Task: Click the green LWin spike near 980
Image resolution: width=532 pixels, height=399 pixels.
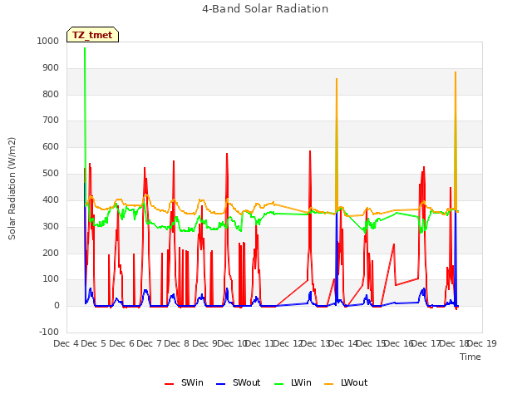Action: [85, 48]
